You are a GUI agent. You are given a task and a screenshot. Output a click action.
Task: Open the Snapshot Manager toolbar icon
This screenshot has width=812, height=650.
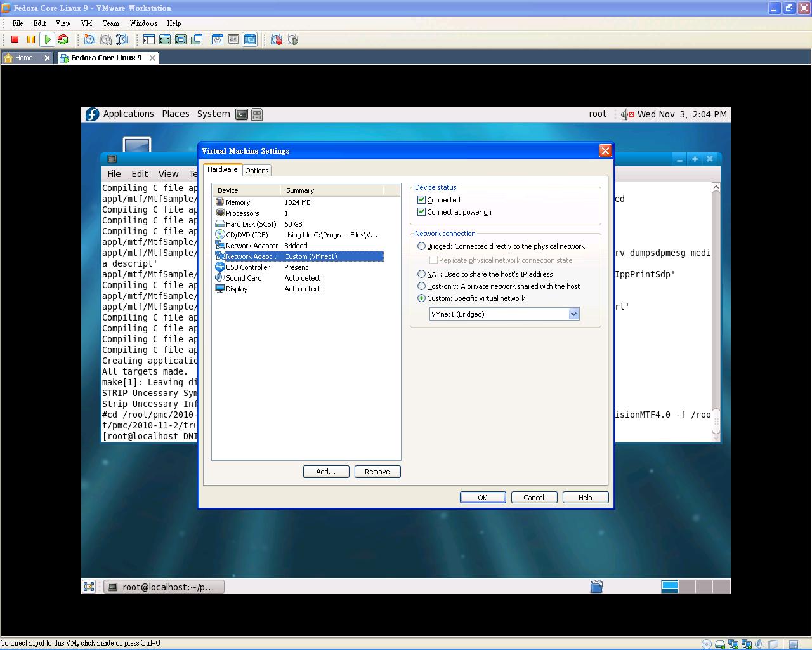coord(122,39)
